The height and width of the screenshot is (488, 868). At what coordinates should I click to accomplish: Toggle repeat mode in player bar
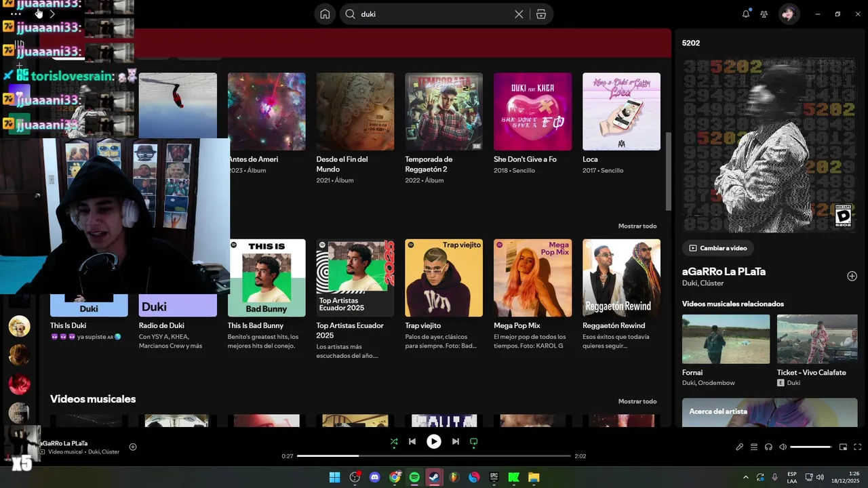[x=474, y=442]
